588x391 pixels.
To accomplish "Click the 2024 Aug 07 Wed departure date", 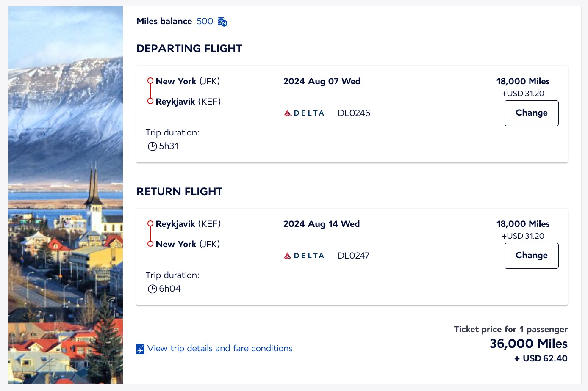I will (x=322, y=81).
